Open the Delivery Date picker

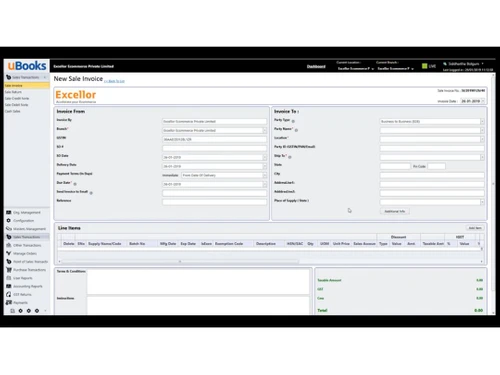[265, 166]
